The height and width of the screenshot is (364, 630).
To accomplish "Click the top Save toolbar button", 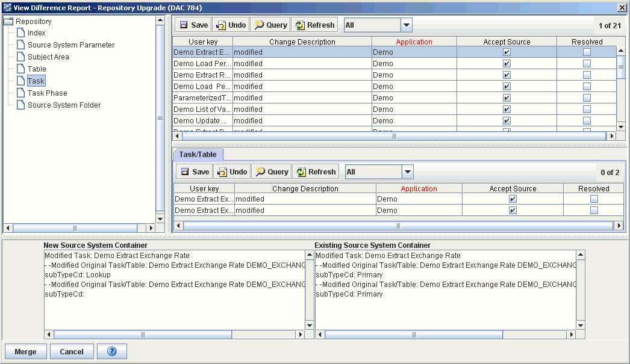I will coord(193,25).
